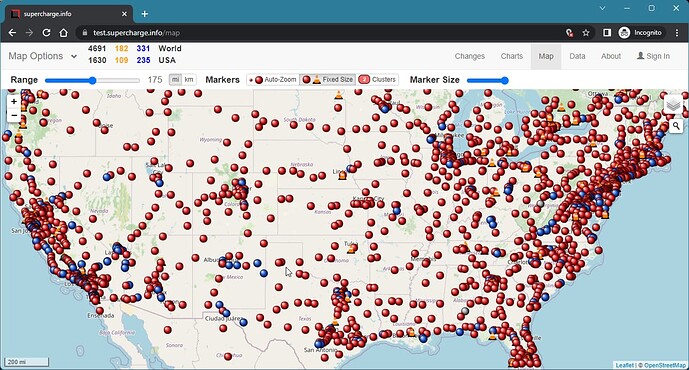689x370 pixels.
Task: Open the tab search chevron in title bar
Action: [602, 8]
